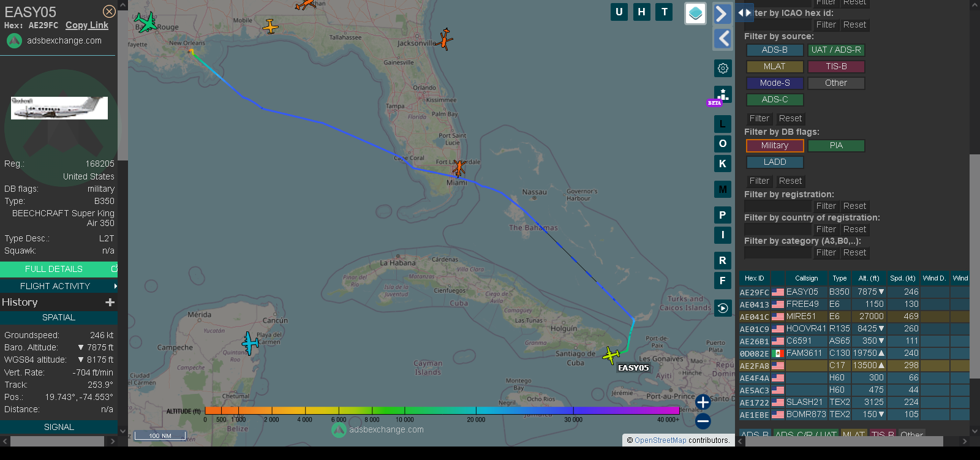This screenshot has height=460, width=980.
Task: Sort table by Callsign column
Action: [x=806, y=278]
